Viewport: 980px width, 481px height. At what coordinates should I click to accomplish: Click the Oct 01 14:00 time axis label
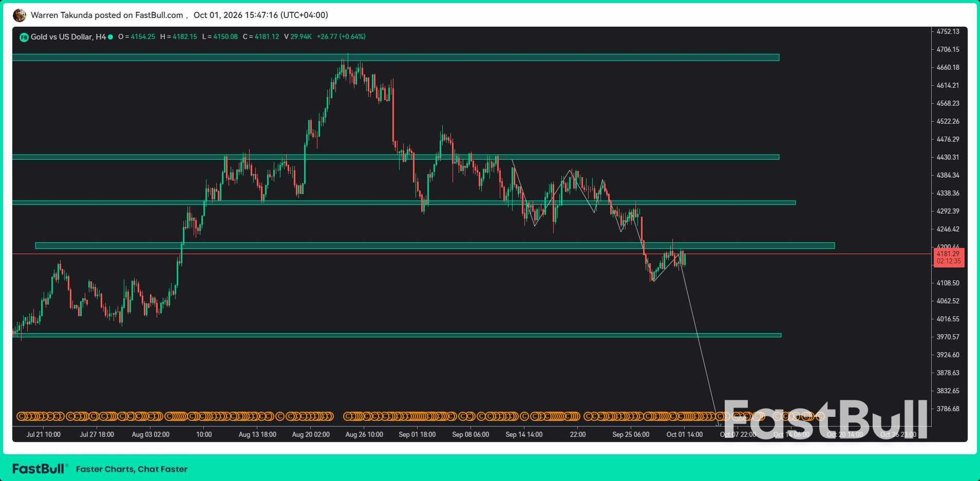[685, 435]
